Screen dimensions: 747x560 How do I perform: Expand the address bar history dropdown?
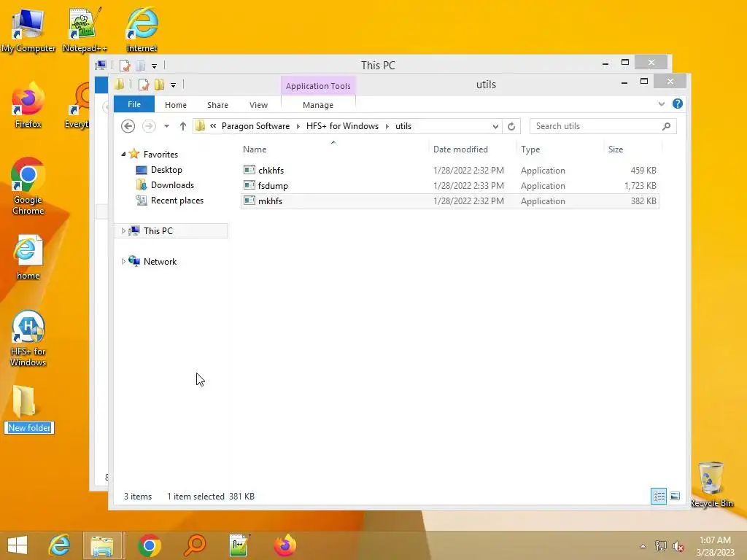(495, 126)
